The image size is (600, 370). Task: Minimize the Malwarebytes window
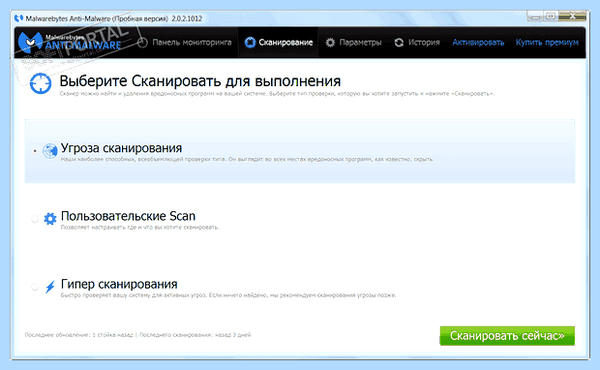pyautogui.click(x=535, y=16)
